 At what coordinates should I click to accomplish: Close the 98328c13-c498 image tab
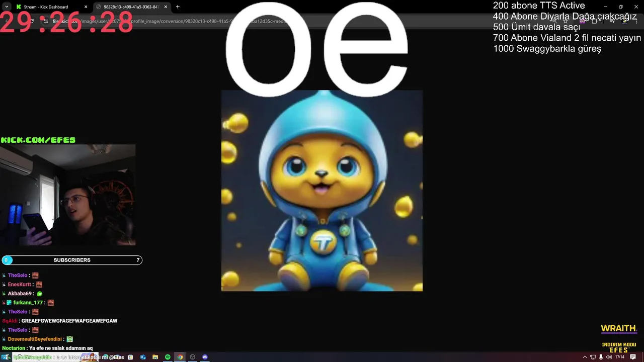[x=166, y=7]
